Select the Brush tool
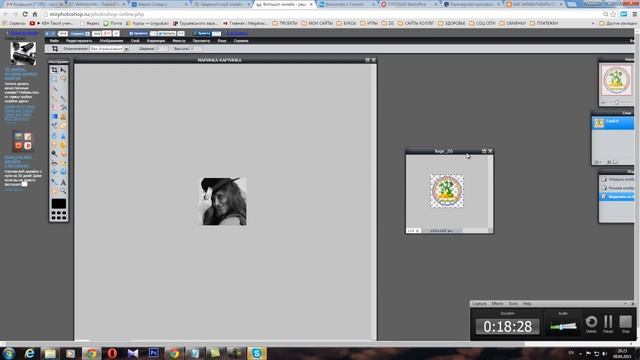The height and width of the screenshot is (360, 640). tap(63, 99)
